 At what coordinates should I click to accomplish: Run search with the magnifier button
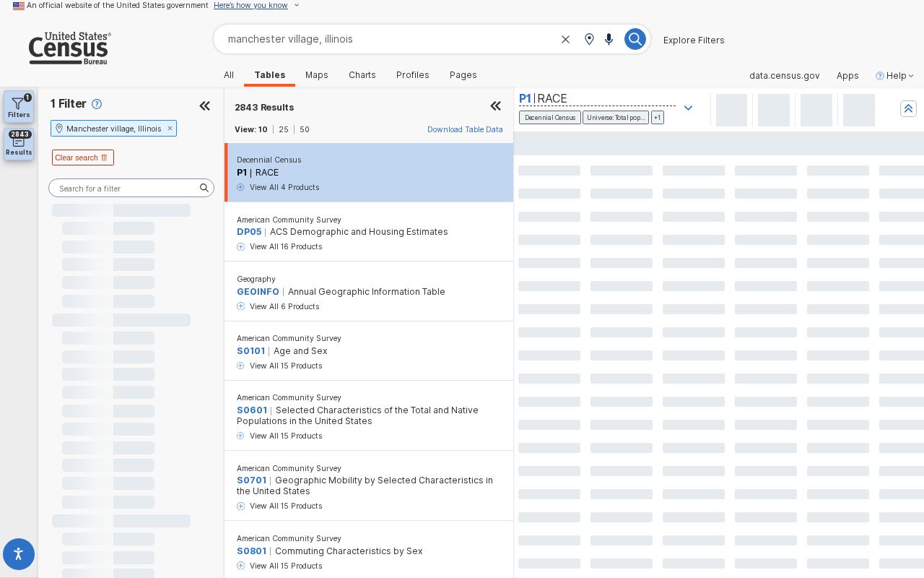(x=635, y=39)
